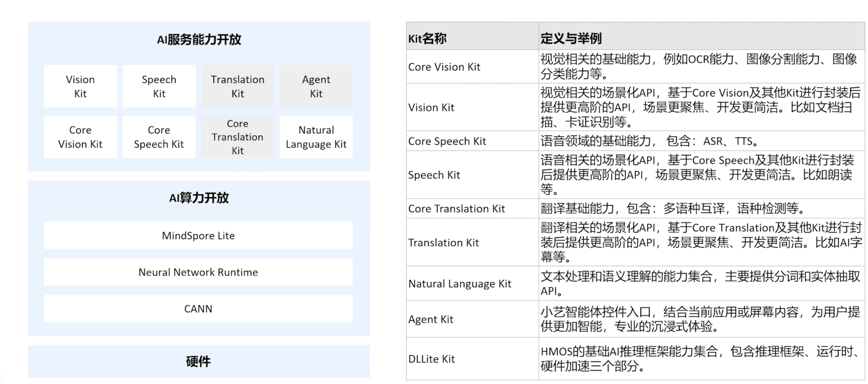This screenshot has width=868, height=384.
Task: Click the AI算力开放 heading
Action: point(199,198)
